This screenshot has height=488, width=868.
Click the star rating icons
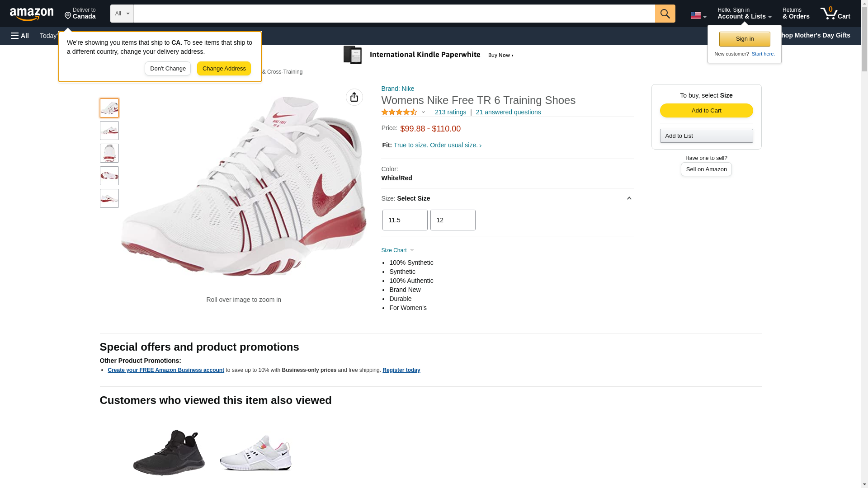coord(399,112)
